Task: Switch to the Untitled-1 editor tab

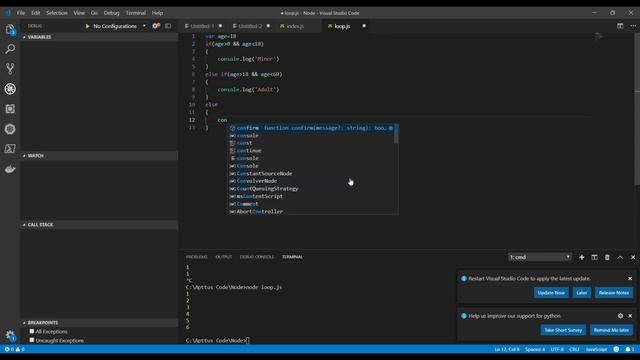Action: (x=202, y=26)
